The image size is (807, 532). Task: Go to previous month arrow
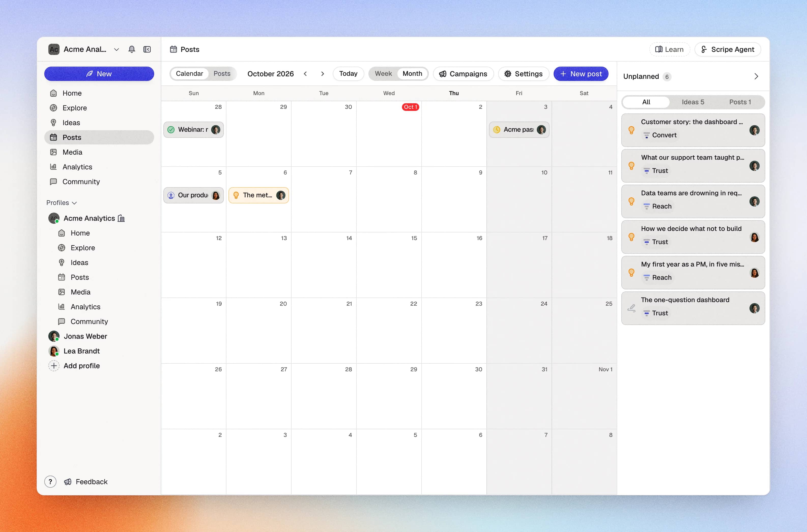pos(305,74)
